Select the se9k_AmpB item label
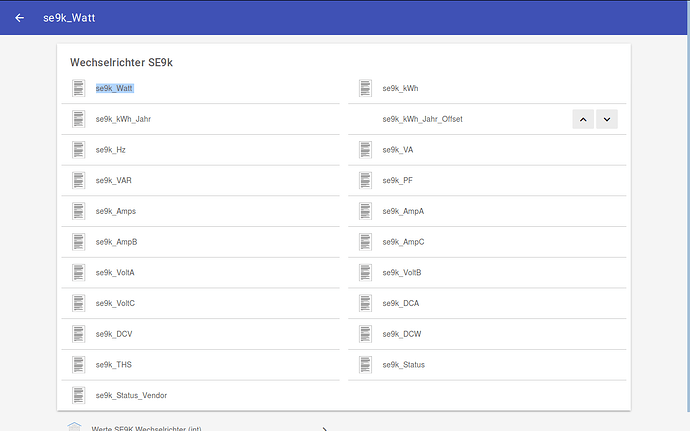The width and height of the screenshot is (690, 431). pyautogui.click(x=117, y=242)
